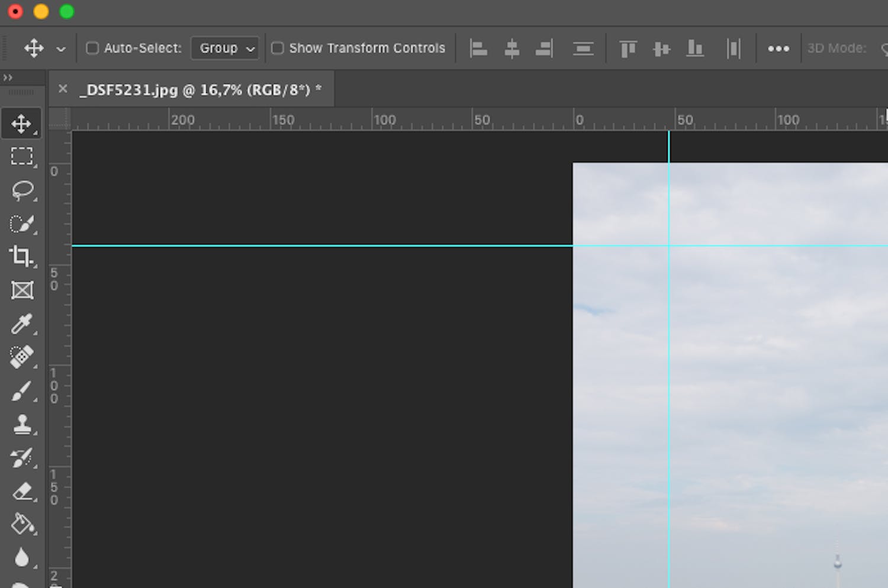Close the _DSF5231.jpg document tab
The height and width of the screenshot is (588, 888).
63,89
